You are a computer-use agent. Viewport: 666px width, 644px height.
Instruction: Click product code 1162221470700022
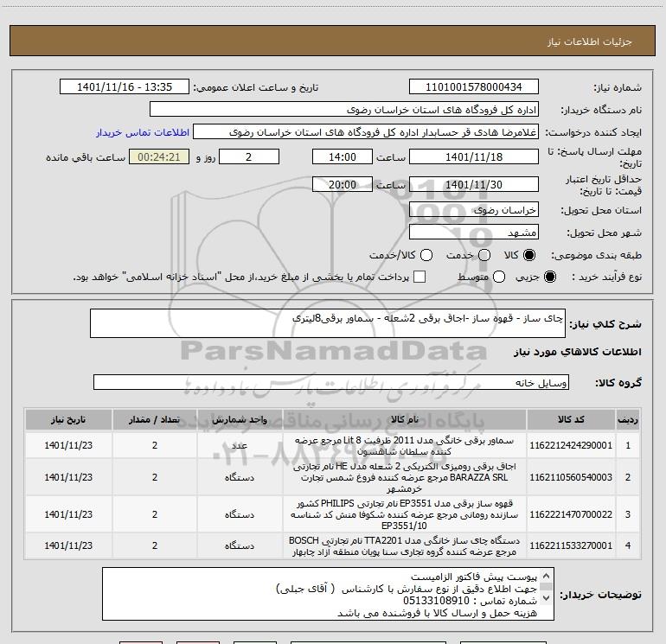coord(571,514)
